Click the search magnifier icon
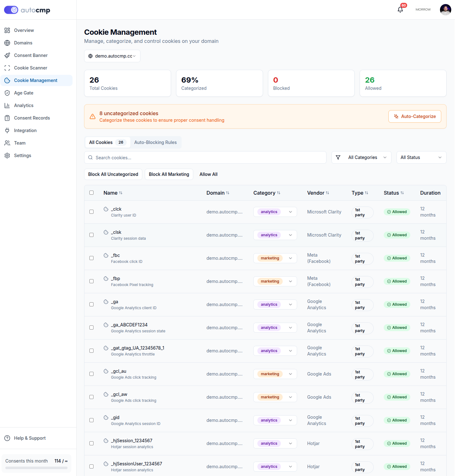This screenshot has height=476, width=455. point(90,157)
